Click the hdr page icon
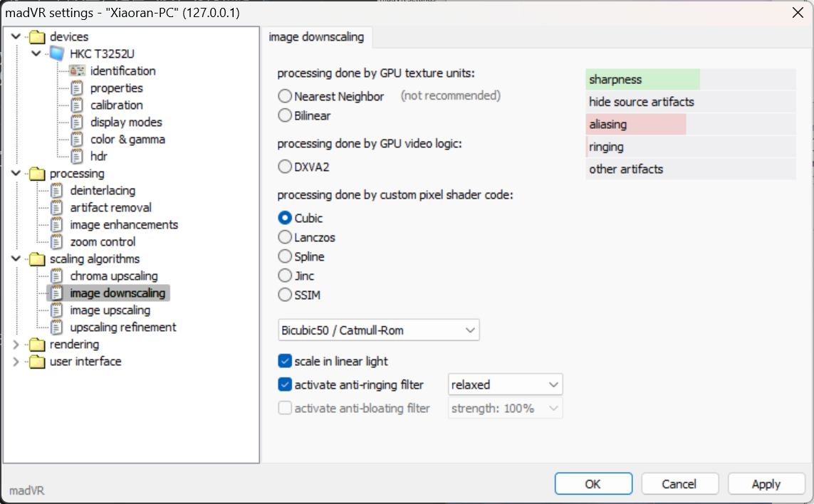Screen dimensions: 814x504 [x=77, y=157]
